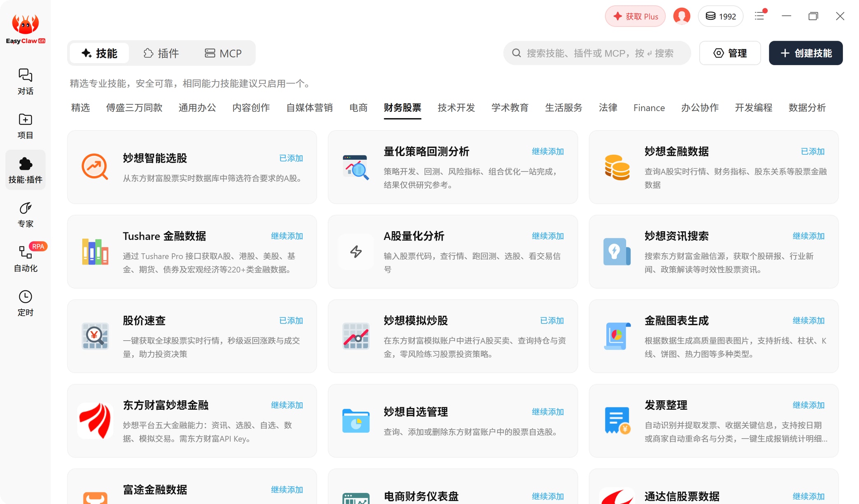Viewport: 859px width, 504px height.
Task: Click 继续添加 for 发票整理
Action: [x=808, y=405]
